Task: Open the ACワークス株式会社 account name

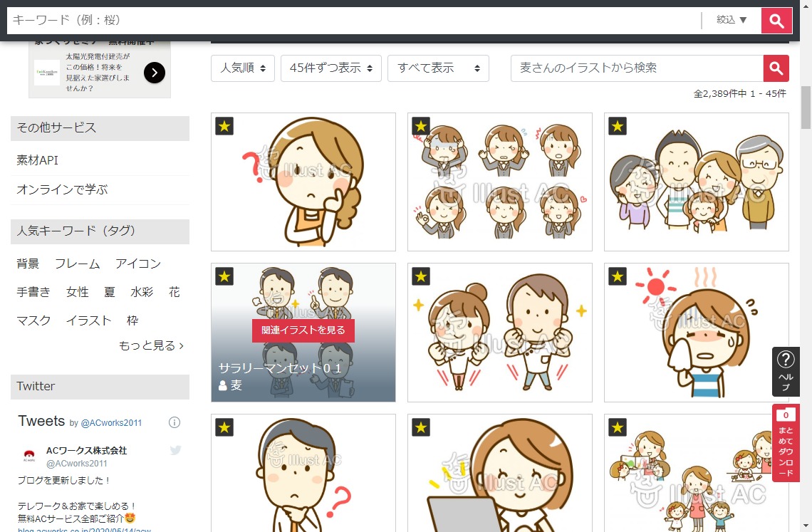Action: (x=86, y=451)
